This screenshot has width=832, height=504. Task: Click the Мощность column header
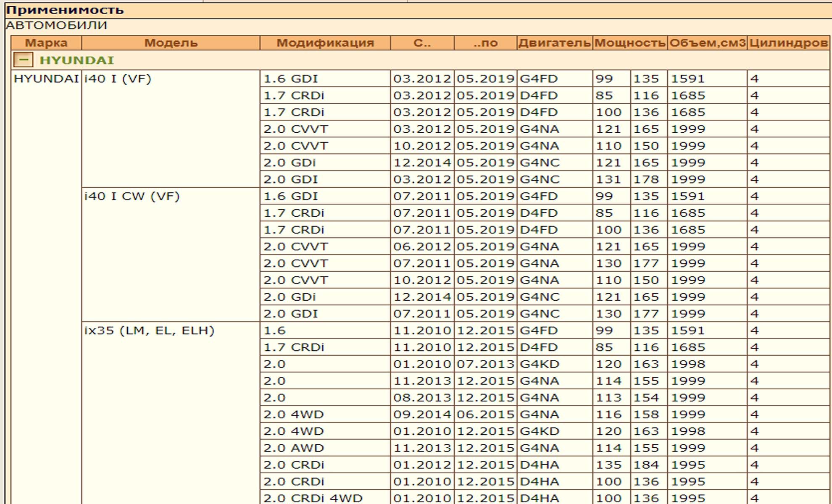coord(629,43)
